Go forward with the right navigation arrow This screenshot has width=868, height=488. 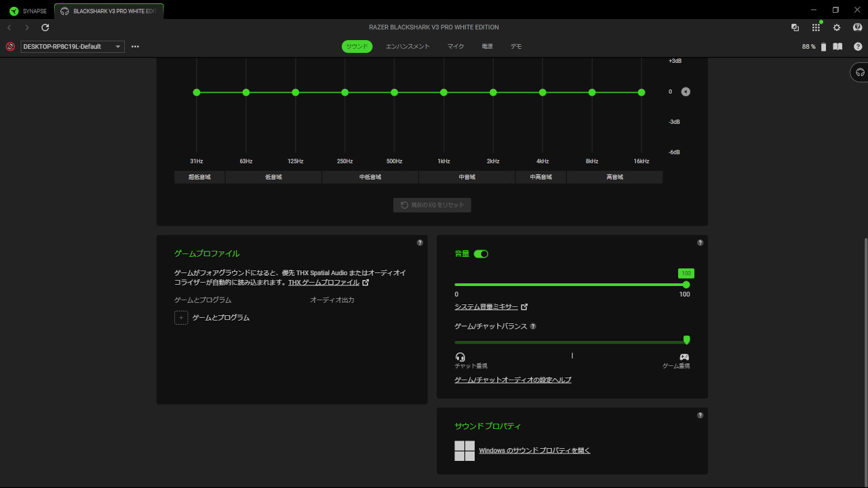tap(27, 28)
